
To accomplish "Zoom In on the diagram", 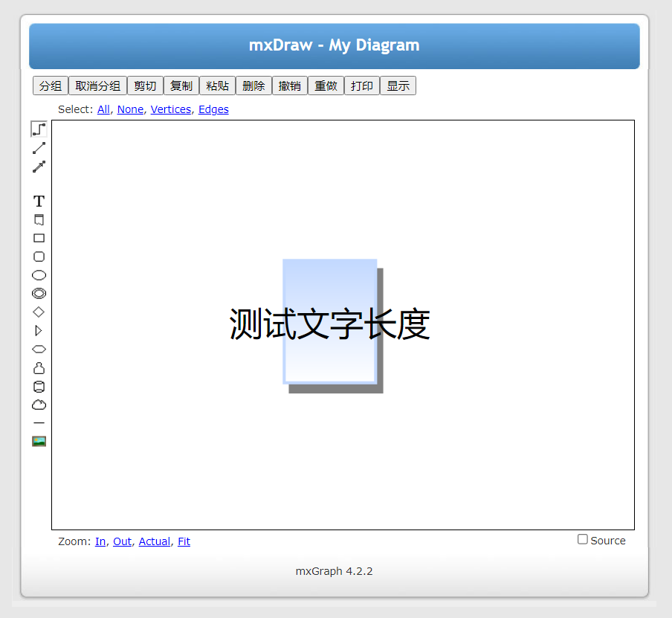I will pos(100,541).
